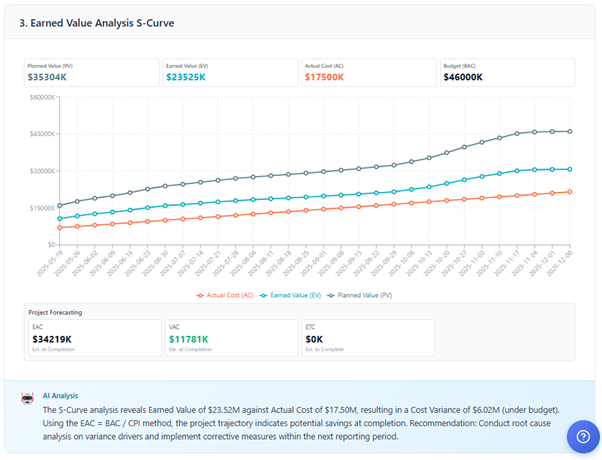This screenshot has height=460, width=602.
Task: Click the Actual Cost $17500K card
Action: point(368,73)
